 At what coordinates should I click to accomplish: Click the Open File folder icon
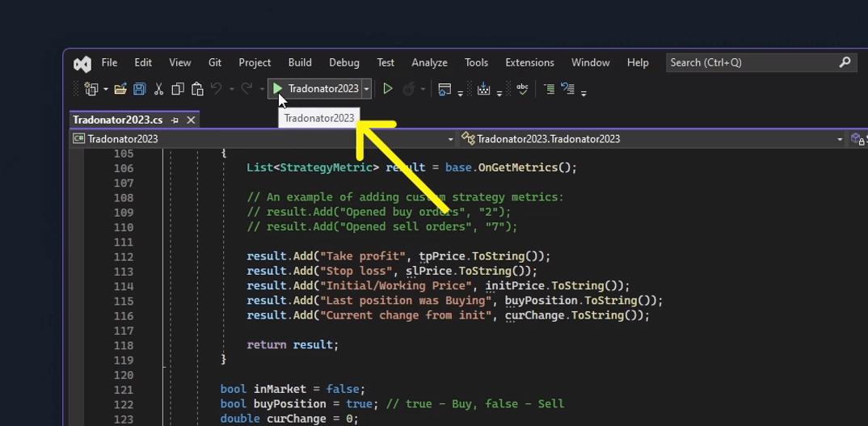click(x=120, y=89)
